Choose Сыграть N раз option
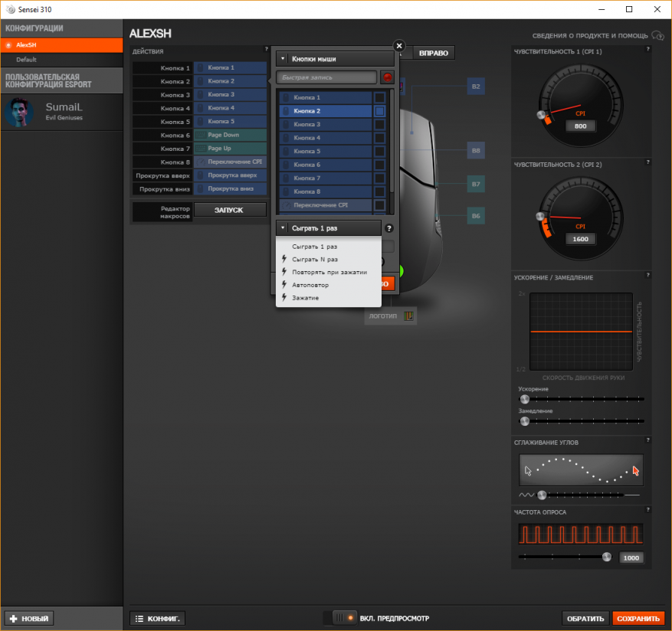Viewport: 672px width, 631px height. point(328,260)
